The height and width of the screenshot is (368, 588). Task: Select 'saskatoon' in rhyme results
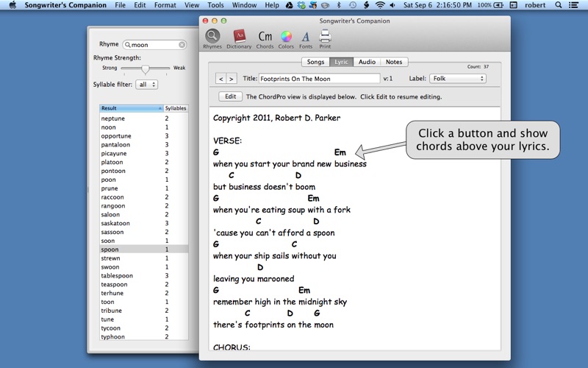tap(144, 223)
